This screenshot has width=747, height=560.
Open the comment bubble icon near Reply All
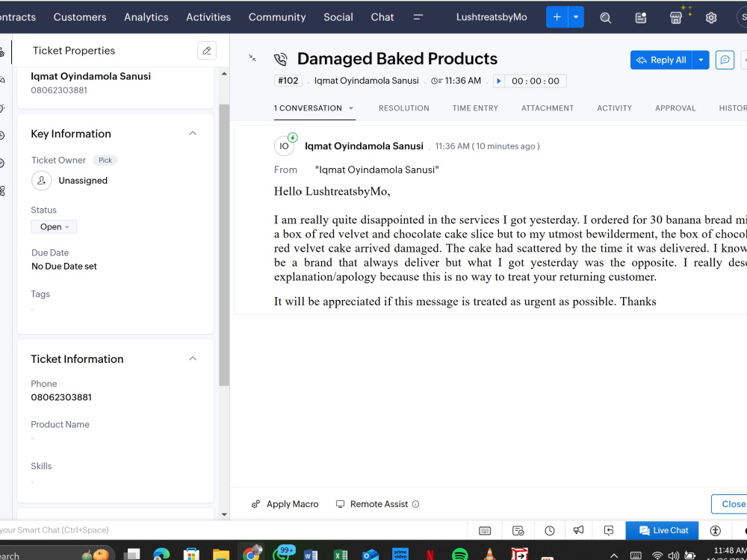[x=725, y=60]
